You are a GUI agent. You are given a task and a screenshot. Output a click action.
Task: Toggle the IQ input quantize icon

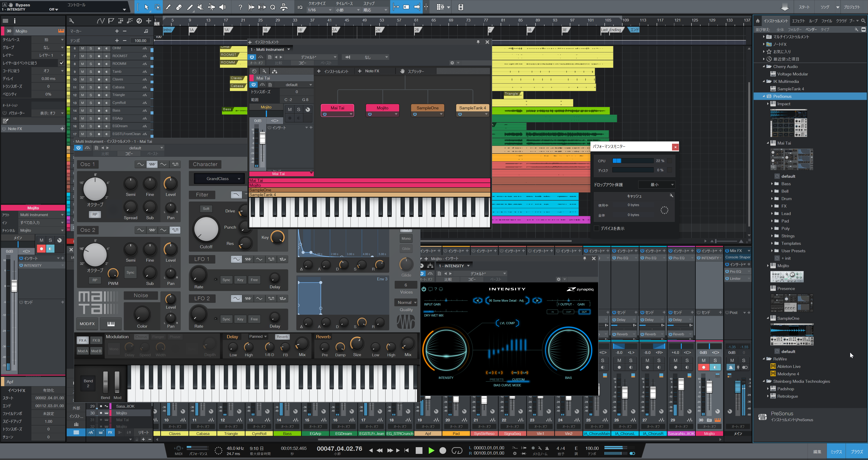point(300,7)
